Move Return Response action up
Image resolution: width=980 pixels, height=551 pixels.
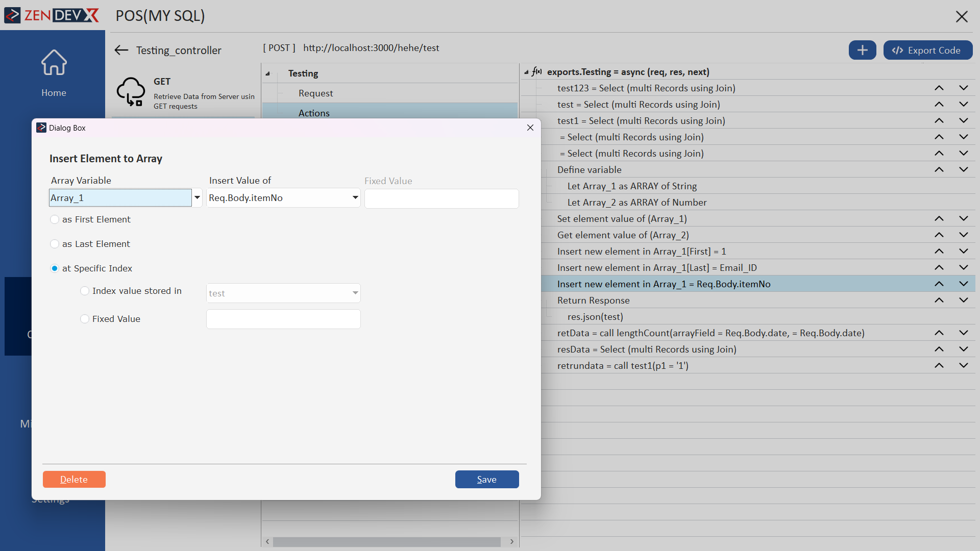pyautogui.click(x=939, y=300)
